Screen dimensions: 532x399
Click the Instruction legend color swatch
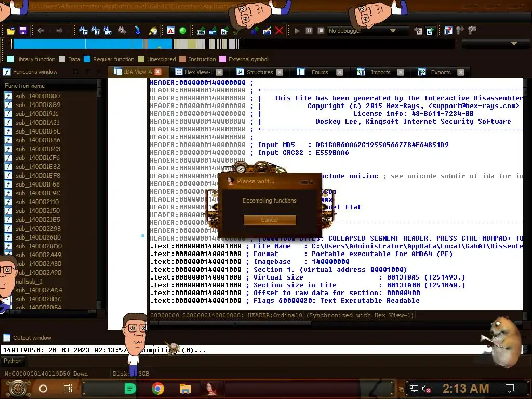(182, 59)
